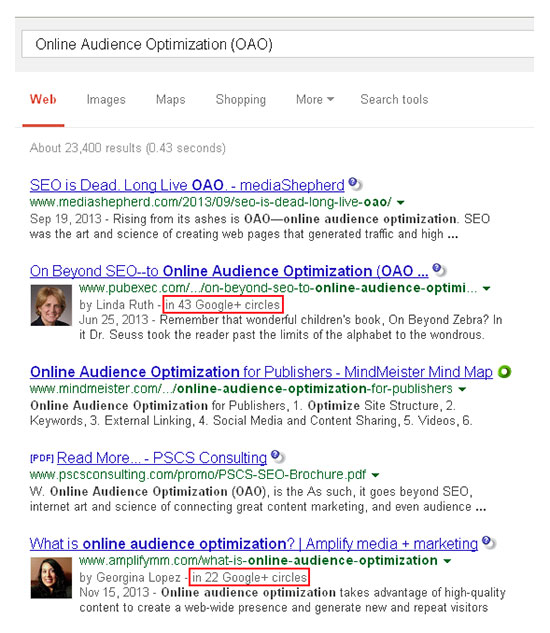Open the dropdown arrow after the amplifymm.com URL

point(447,561)
